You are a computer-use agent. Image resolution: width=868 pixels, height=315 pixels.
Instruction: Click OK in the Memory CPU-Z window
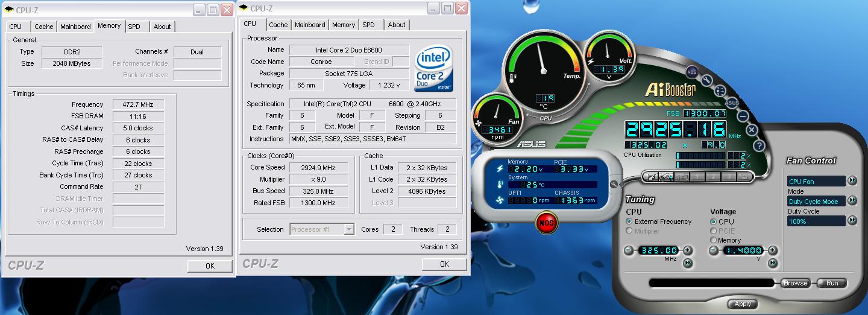pos(210,266)
